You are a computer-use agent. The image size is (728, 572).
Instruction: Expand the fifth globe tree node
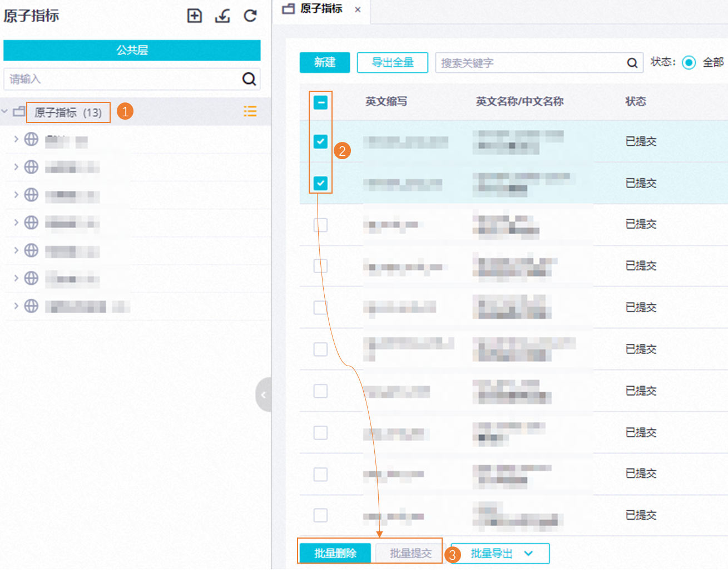click(16, 250)
